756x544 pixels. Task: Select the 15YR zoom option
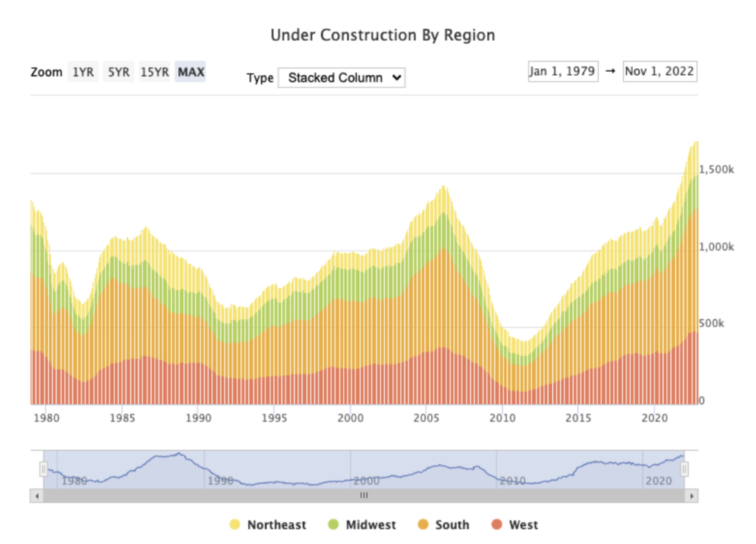[154, 72]
